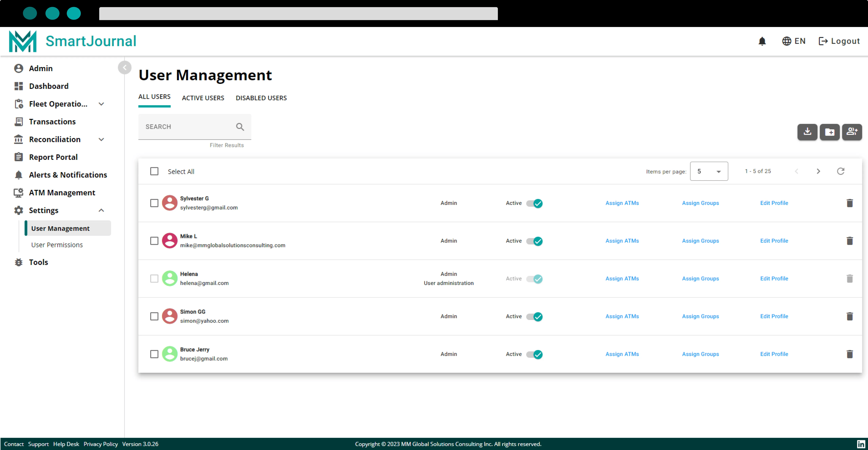Expand Fleet Operations menu chevron
The height and width of the screenshot is (450, 868).
pyautogui.click(x=101, y=104)
